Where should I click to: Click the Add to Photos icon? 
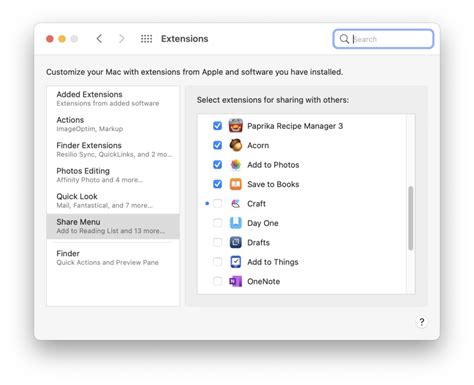(235, 165)
